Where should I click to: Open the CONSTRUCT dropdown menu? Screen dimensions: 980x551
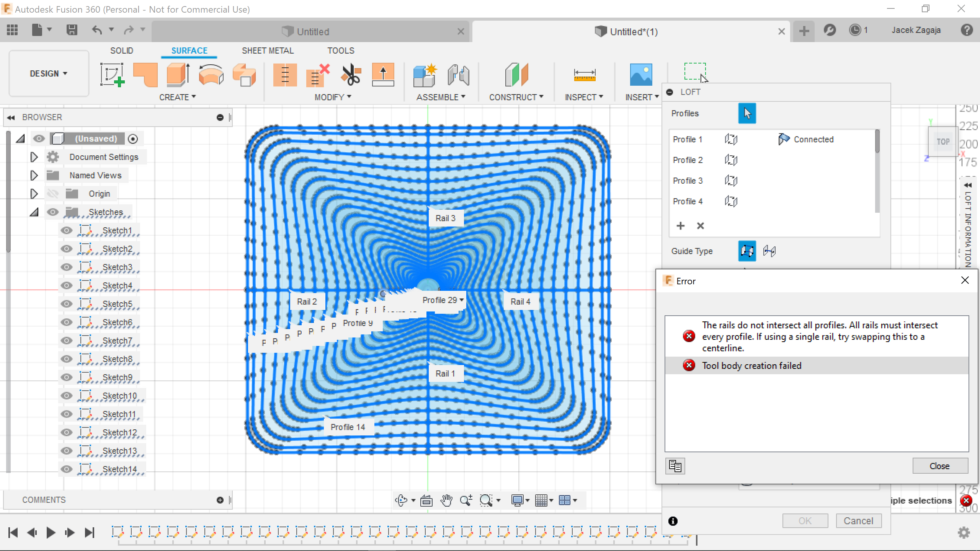pos(516,97)
